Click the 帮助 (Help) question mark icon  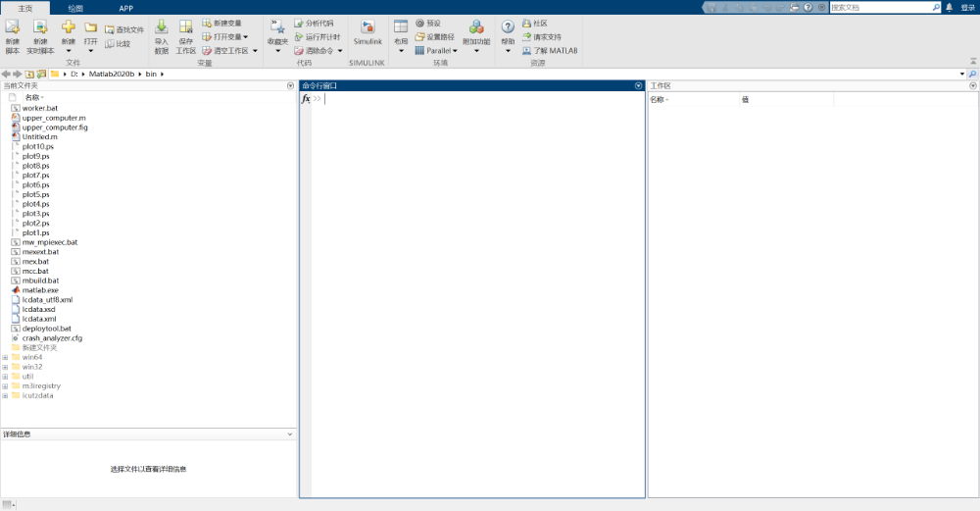[508, 26]
